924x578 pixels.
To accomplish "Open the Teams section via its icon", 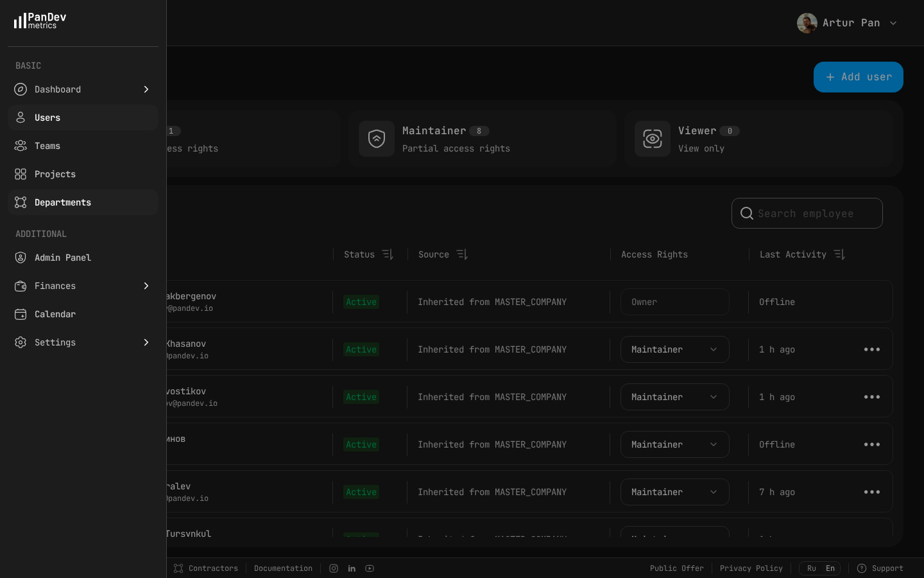I will click(21, 146).
